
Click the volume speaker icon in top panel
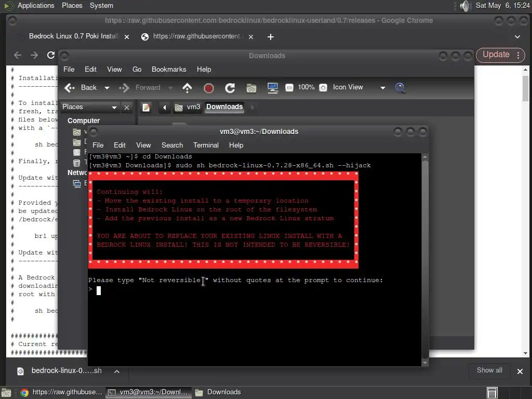click(x=465, y=6)
